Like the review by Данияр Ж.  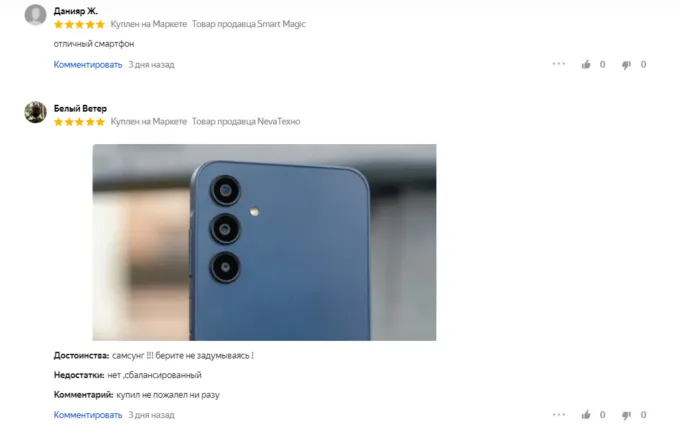(586, 65)
